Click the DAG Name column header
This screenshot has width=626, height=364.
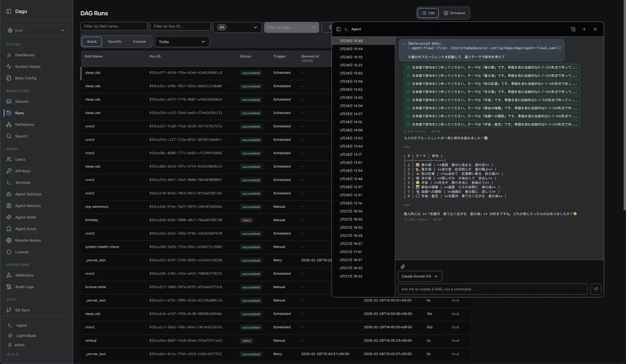94,57
